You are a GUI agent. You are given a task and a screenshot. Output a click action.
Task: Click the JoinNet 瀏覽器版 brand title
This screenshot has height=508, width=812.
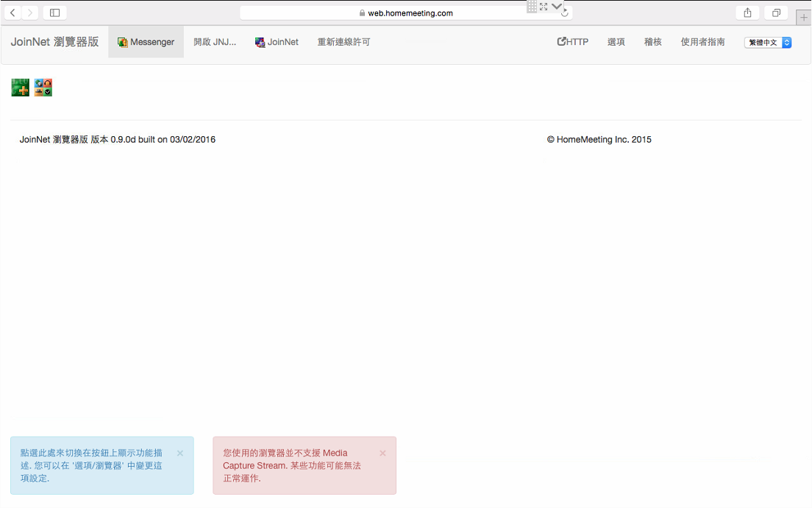(x=55, y=42)
